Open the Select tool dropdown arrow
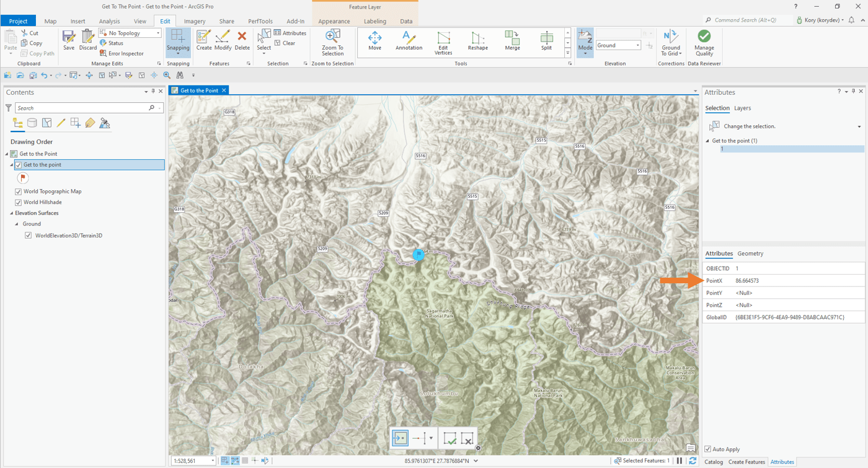Image resolution: width=868 pixels, height=468 pixels. [x=263, y=54]
